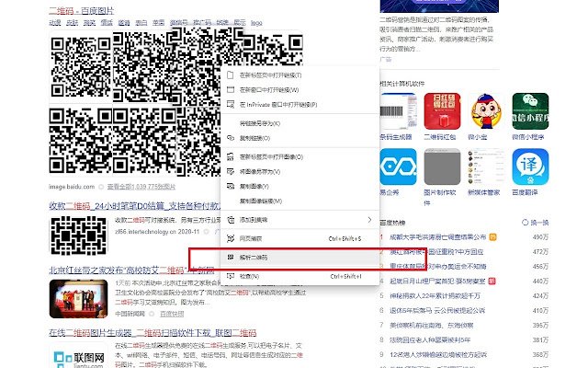Open link to view all 1,039,775 images
This screenshot has width=588, height=368.
click(x=141, y=187)
